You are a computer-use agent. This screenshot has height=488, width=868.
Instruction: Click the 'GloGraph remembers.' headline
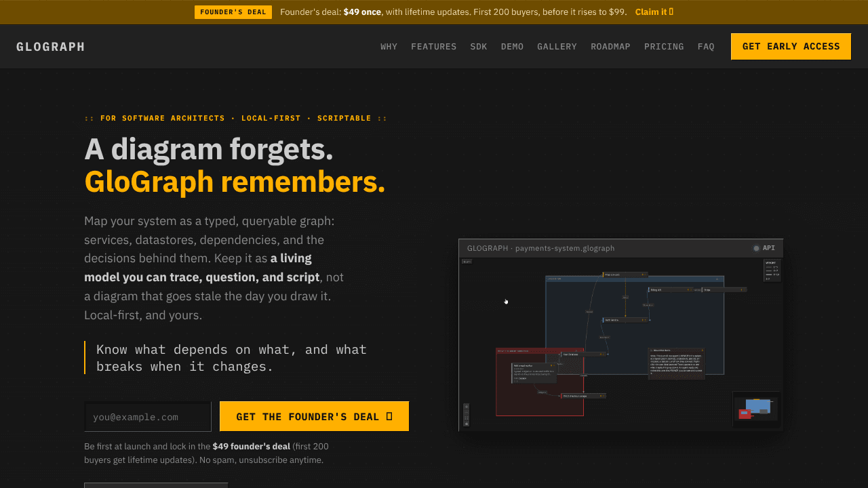pos(235,182)
